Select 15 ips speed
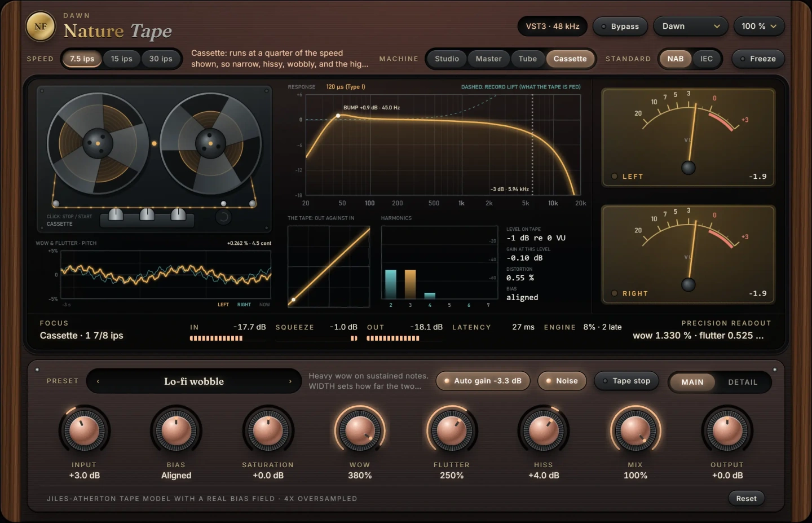This screenshot has height=523, width=812. (122, 59)
